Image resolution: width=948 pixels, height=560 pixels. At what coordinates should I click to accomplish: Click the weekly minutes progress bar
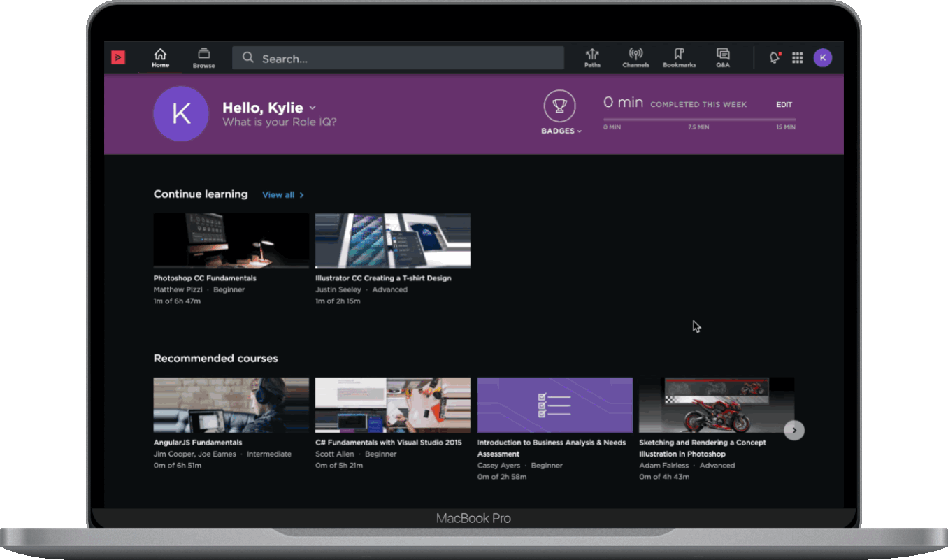pos(699,120)
